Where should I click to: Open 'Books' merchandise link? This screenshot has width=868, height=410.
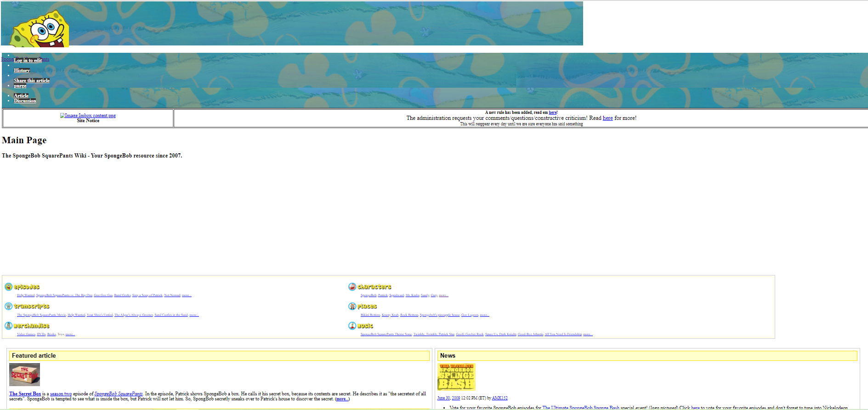coord(51,334)
